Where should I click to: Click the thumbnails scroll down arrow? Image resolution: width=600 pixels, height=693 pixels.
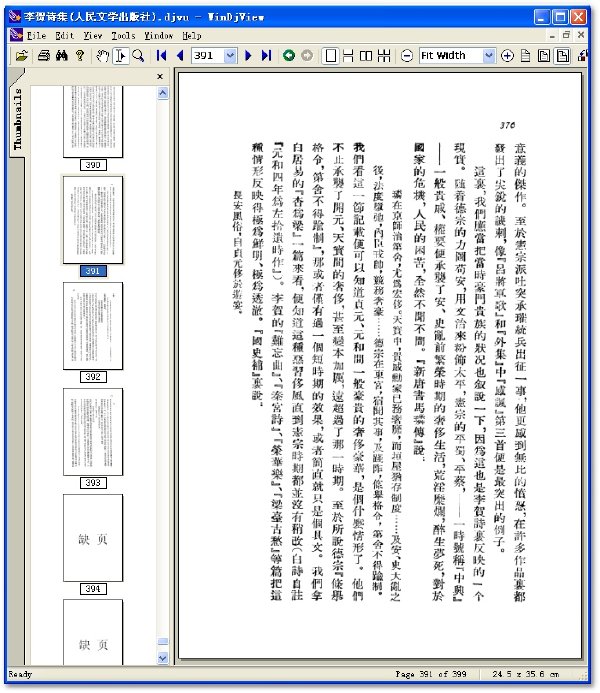tap(163, 658)
